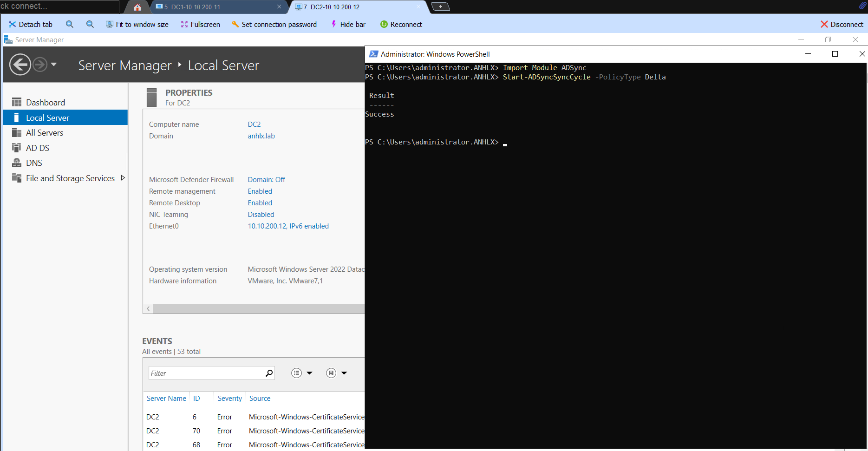Open navigation history dropdown arrow

click(54, 64)
